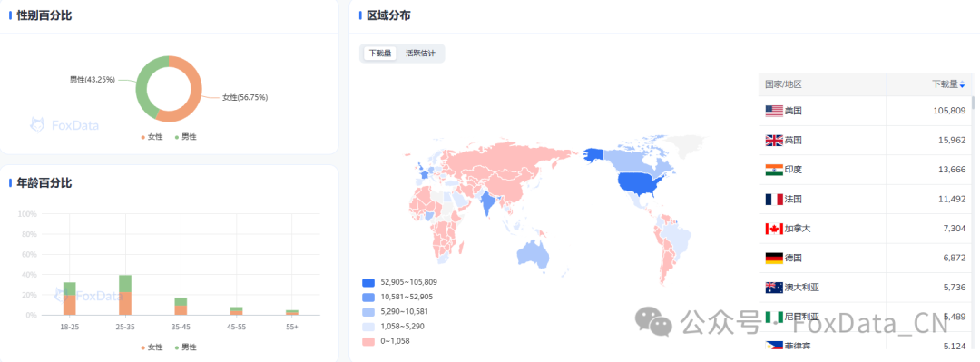Select the 印度 country name
The width and height of the screenshot is (980, 362).
click(793, 170)
